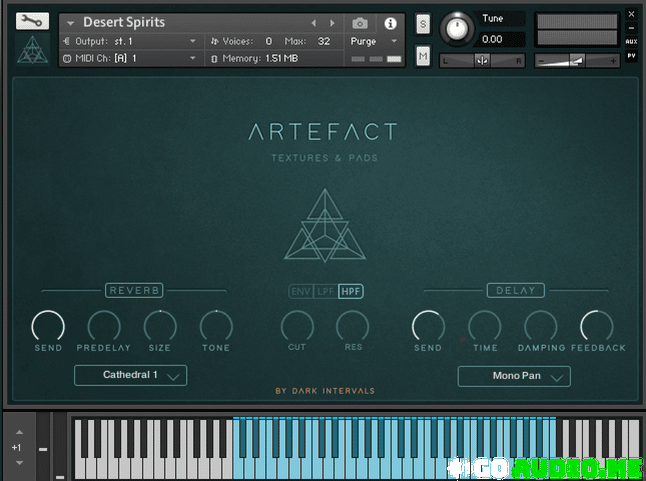646x481 pixels.
Task: Expand the Purge menu
Action: pos(374,41)
